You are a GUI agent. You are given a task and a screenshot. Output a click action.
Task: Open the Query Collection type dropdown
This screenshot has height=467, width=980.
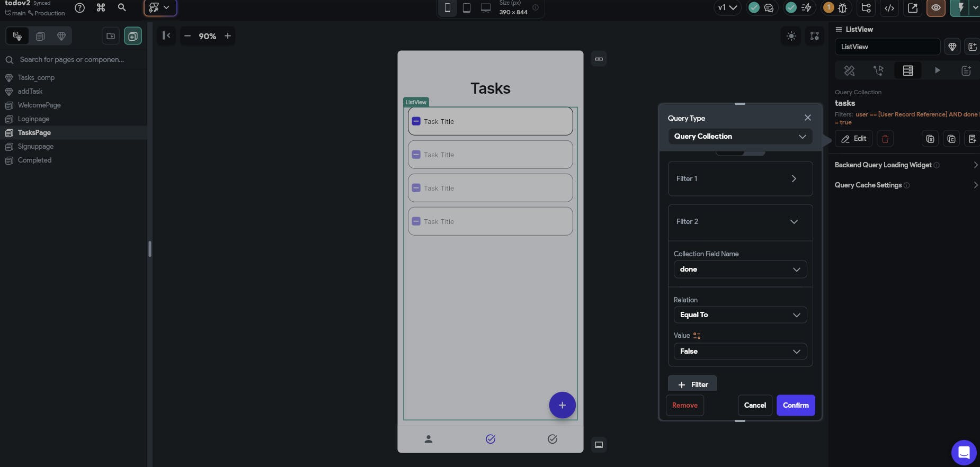(x=740, y=137)
